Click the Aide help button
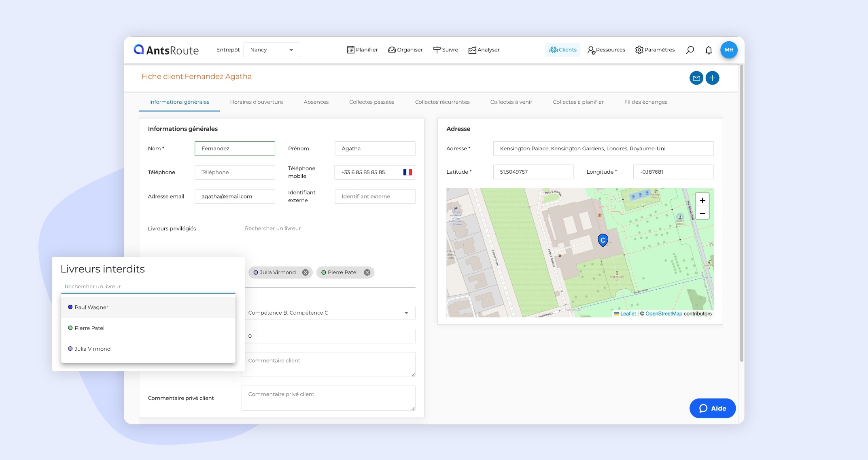 (712, 408)
